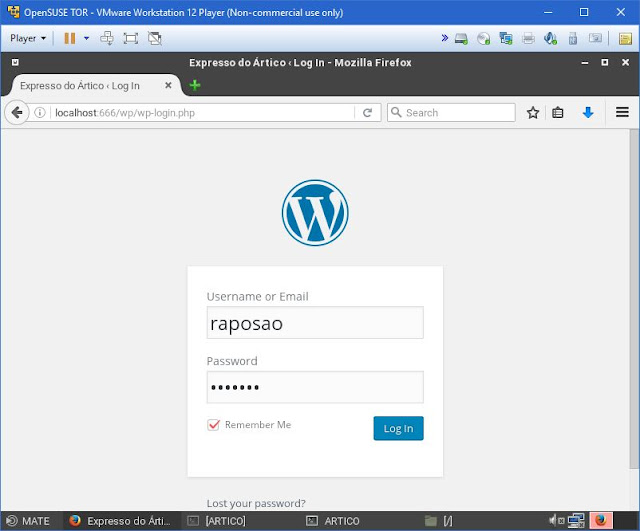Open the Downloads arrow icon
This screenshot has height=531, width=640.
[x=588, y=113]
